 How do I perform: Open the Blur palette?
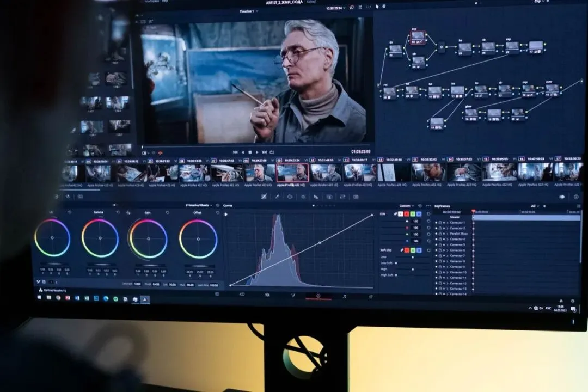pyautogui.click(x=316, y=197)
